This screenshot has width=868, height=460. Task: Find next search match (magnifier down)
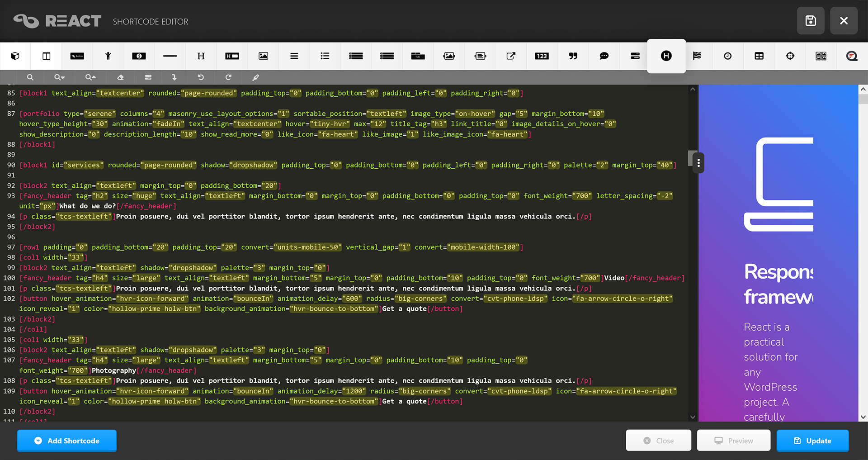[59, 77]
